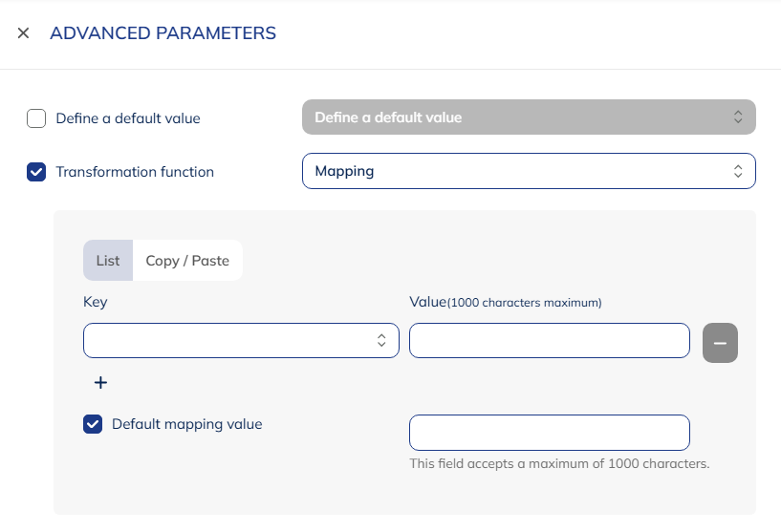The width and height of the screenshot is (781, 532).
Task: Click the Default mapping value text input
Action: (x=549, y=432)
